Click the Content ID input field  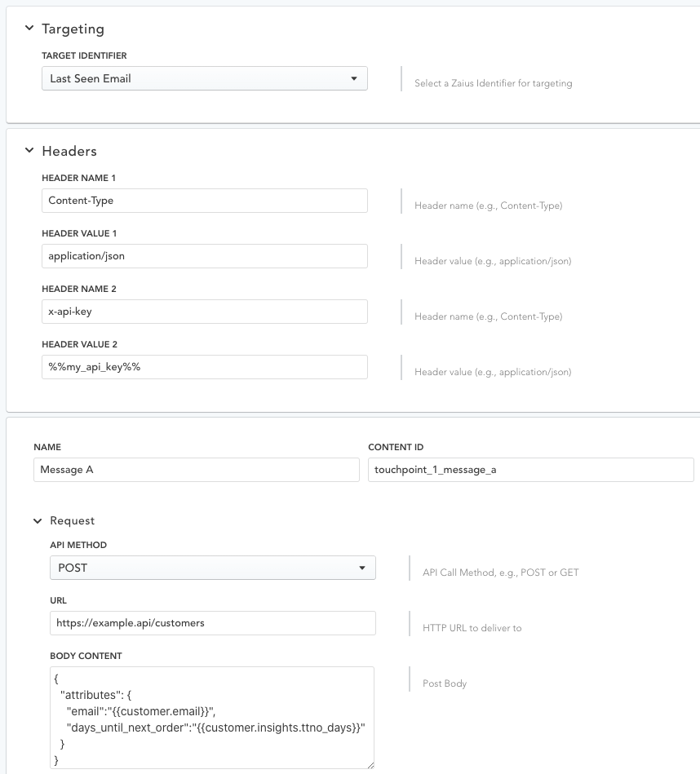pos(531,470)
